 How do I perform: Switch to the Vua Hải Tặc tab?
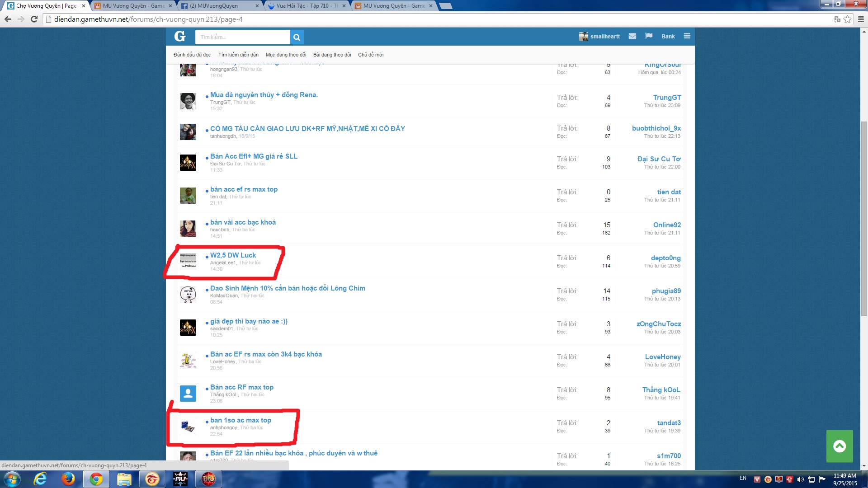[307, 6]
